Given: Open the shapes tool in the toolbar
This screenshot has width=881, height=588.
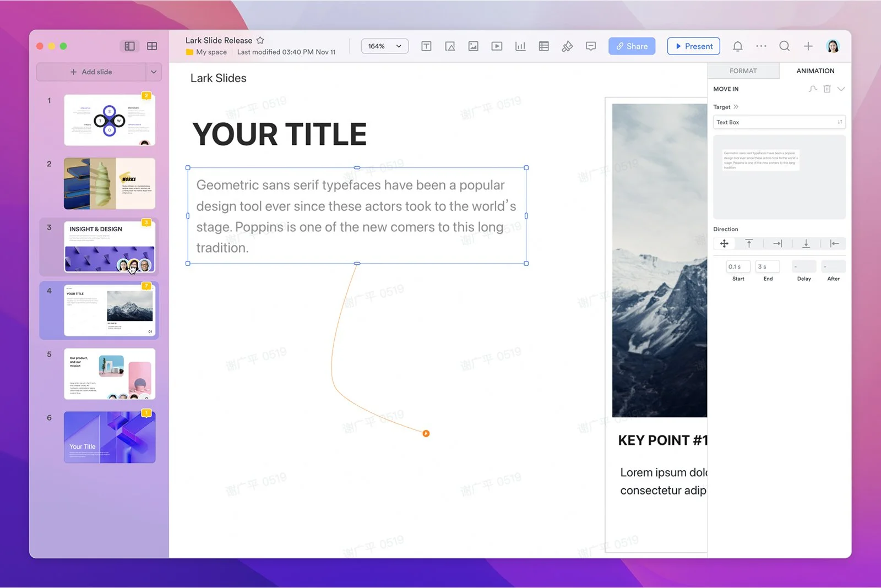Looking at the screenshot, I should click(x=450, y=46).
